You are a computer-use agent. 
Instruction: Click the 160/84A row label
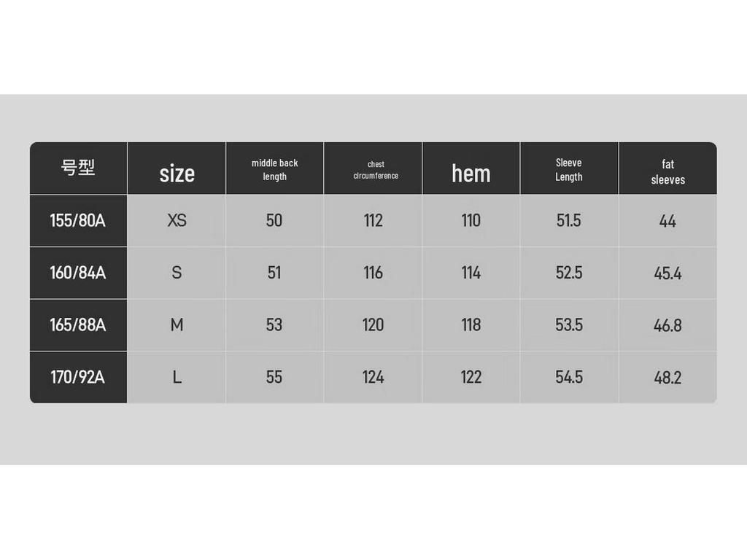78,273
